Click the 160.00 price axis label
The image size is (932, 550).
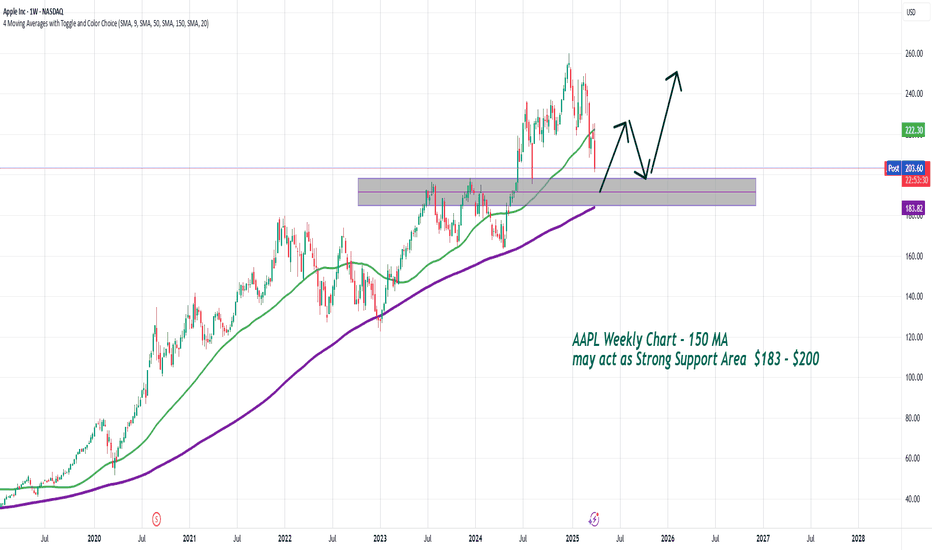(914, 256)
